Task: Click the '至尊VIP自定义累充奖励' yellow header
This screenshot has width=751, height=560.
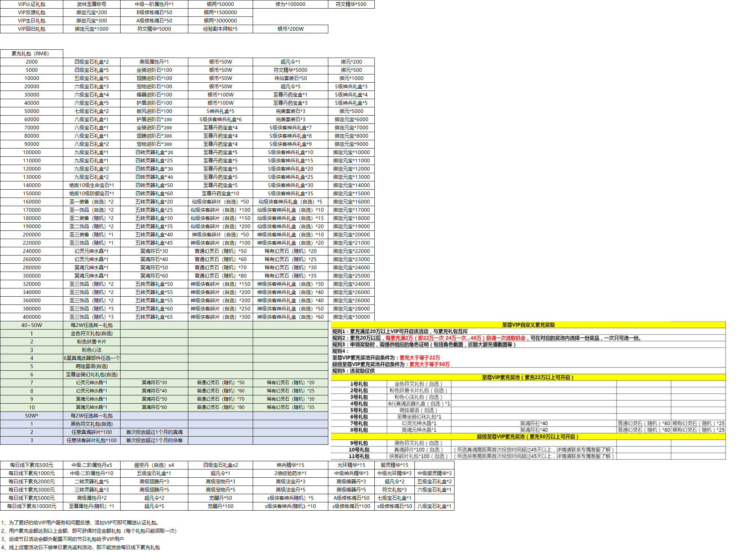Action: 528,325
